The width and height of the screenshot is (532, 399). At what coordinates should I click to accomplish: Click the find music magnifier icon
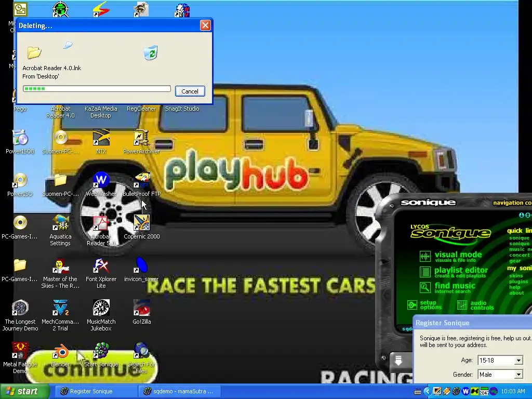tap(425, 288)
